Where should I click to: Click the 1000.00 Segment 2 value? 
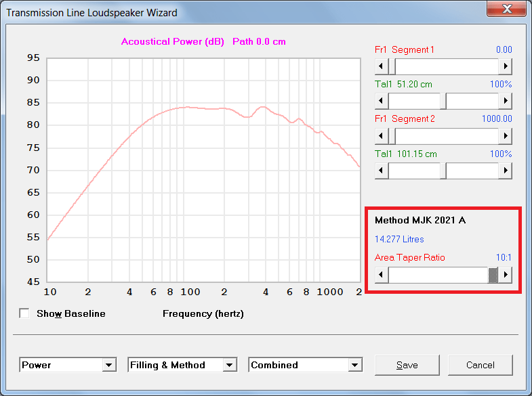click(x=497, y=118)
